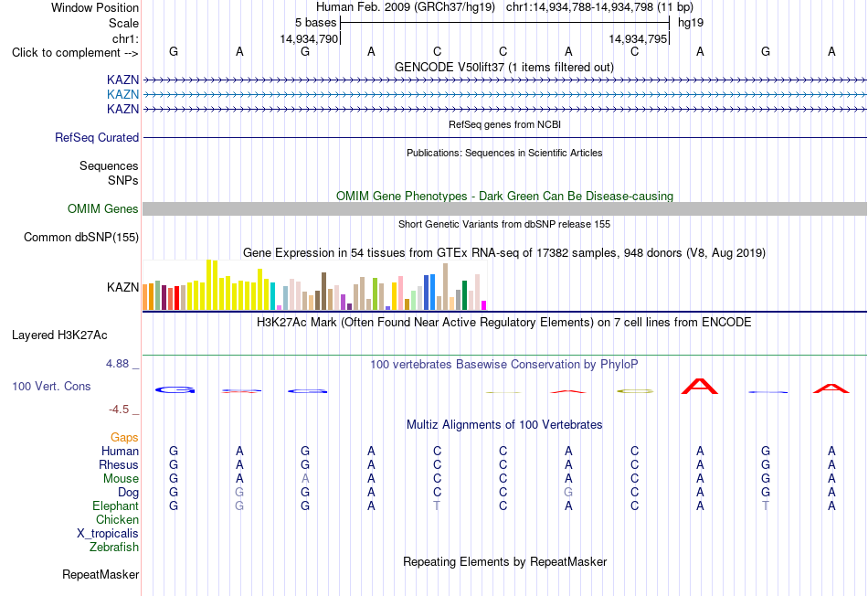Click the '5 bases' scale bar label

(315, 23)
